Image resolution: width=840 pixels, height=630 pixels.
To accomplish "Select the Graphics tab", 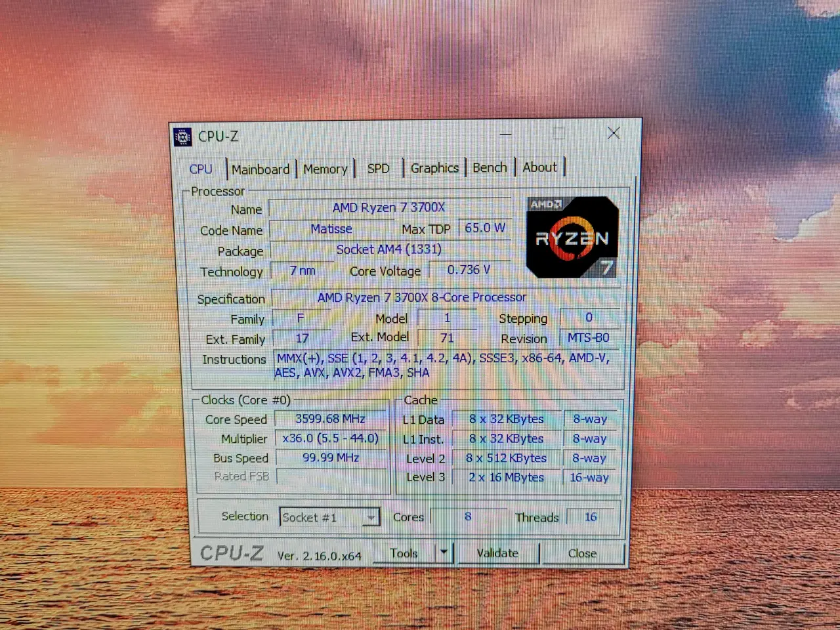I will [x=434, y=167].
